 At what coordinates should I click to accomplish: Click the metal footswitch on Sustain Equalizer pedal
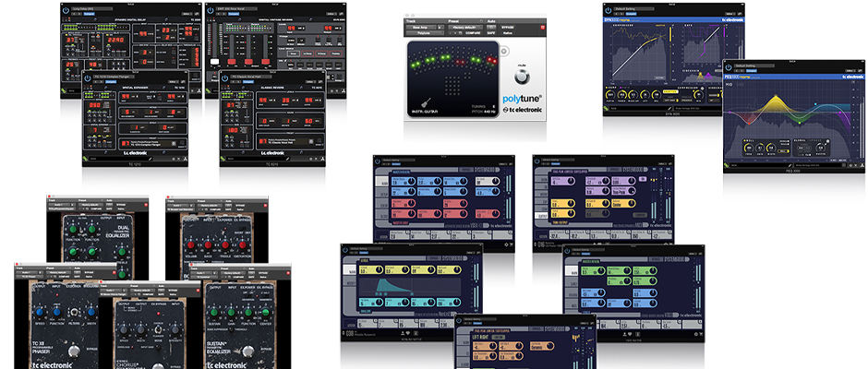pyautogui.click(x=248, y=351)
